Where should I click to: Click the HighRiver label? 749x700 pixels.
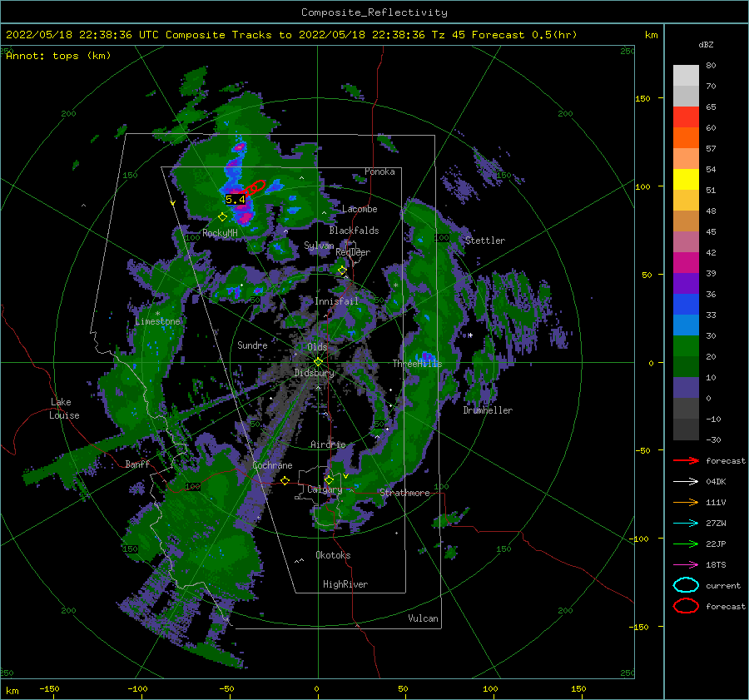coord(345,584)
